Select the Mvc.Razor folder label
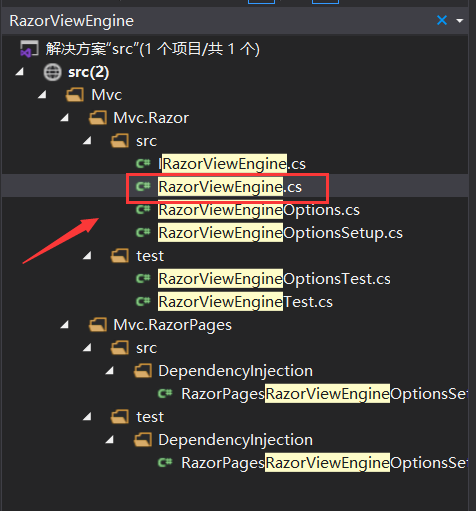Viewport: 476px width, 511px height. (151, 118)
